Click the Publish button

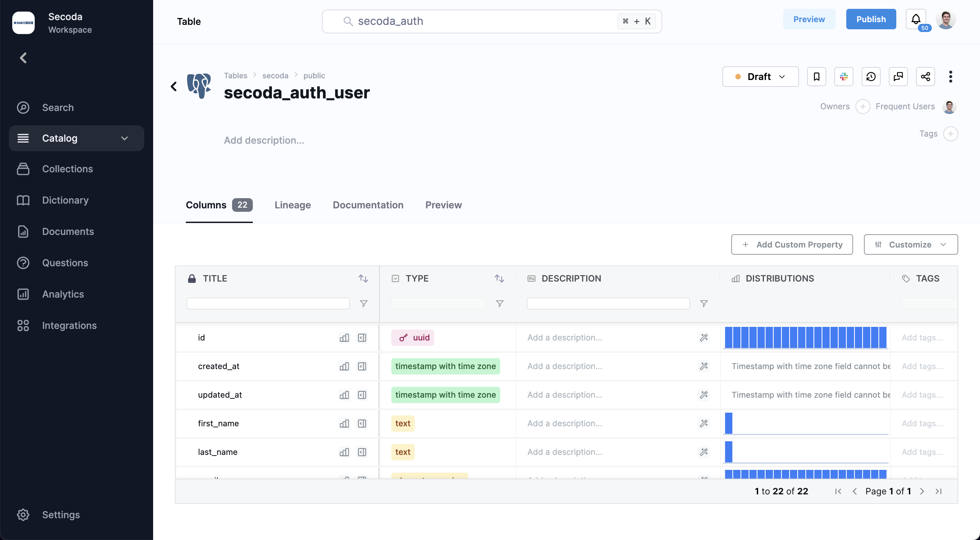[x=871, y=19]
